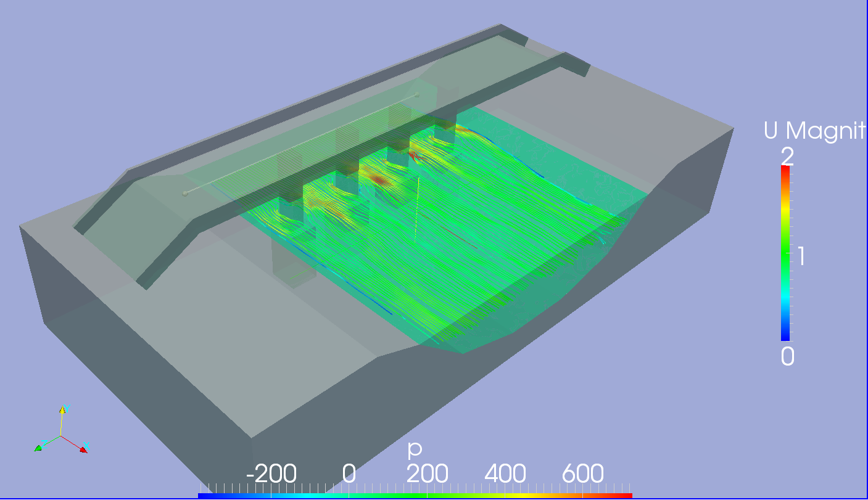This screenshot has height=500, width=868.
Task: Click the '1' label on velocity legend
Action: 801,255
